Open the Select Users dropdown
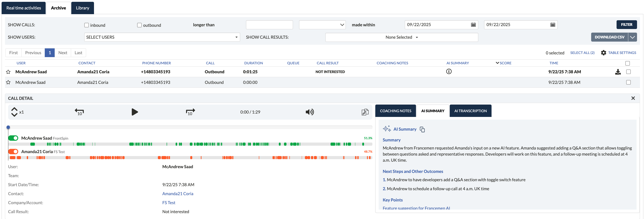 (162, 37)
